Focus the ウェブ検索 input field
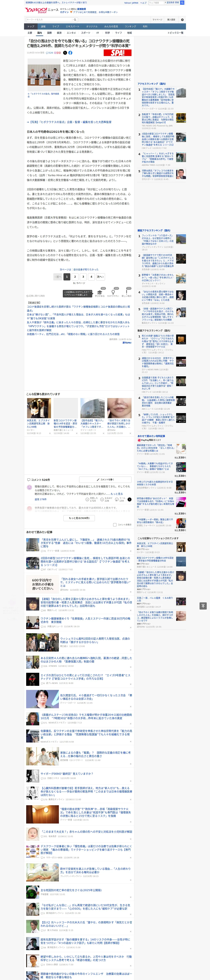 (156, 3)
